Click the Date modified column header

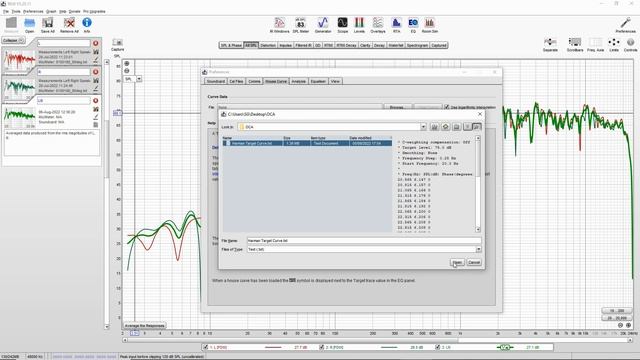tap(370, 138)
